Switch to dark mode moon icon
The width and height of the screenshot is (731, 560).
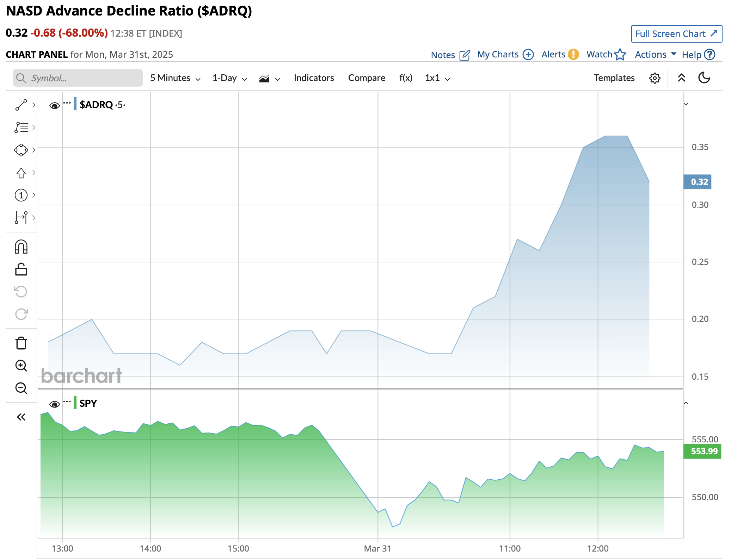click(x=704, y=78)
